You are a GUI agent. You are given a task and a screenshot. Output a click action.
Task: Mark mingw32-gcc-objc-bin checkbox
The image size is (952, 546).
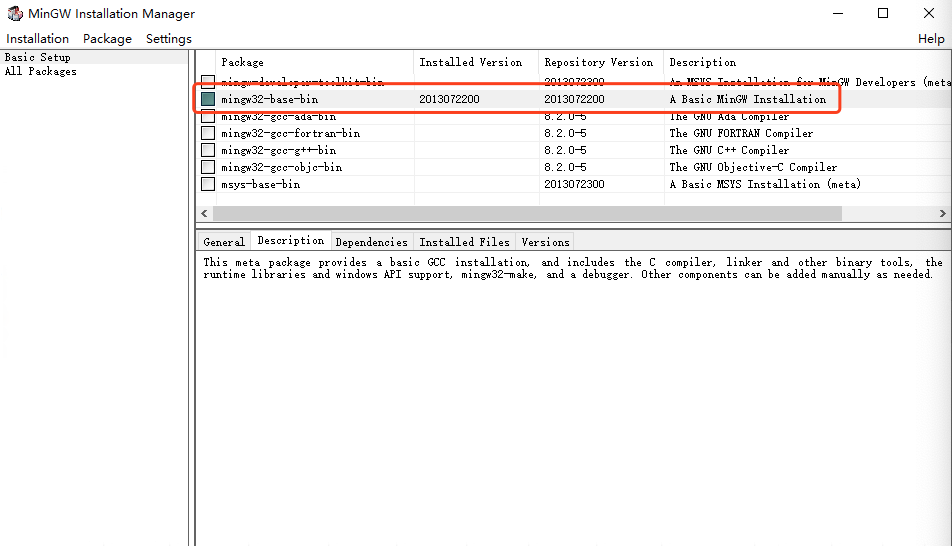(x=208, y=167)
